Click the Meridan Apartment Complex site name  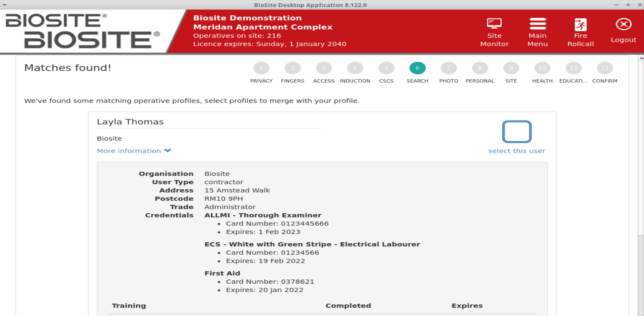(x=263, y=27)
